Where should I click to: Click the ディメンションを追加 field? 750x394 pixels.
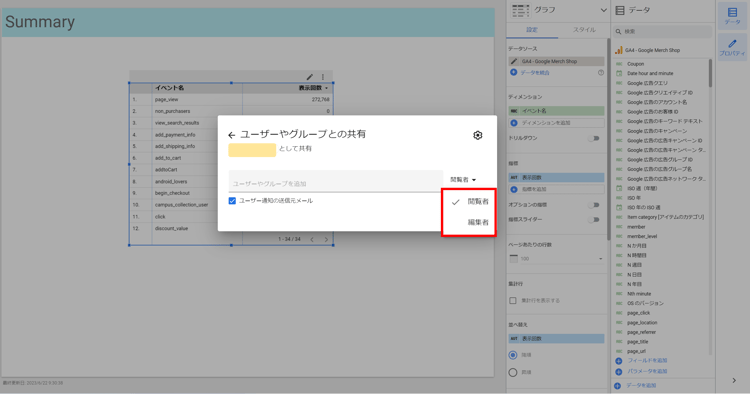556,123
